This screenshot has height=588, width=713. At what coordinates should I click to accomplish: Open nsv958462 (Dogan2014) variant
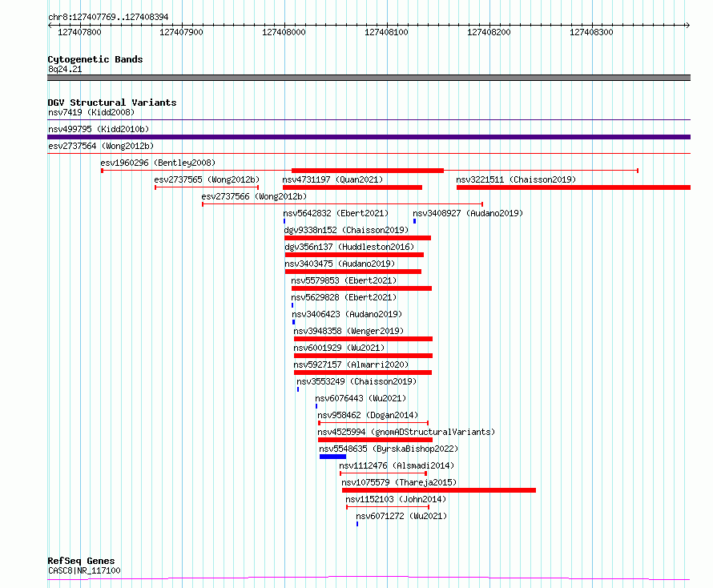[x=368, y=415]
